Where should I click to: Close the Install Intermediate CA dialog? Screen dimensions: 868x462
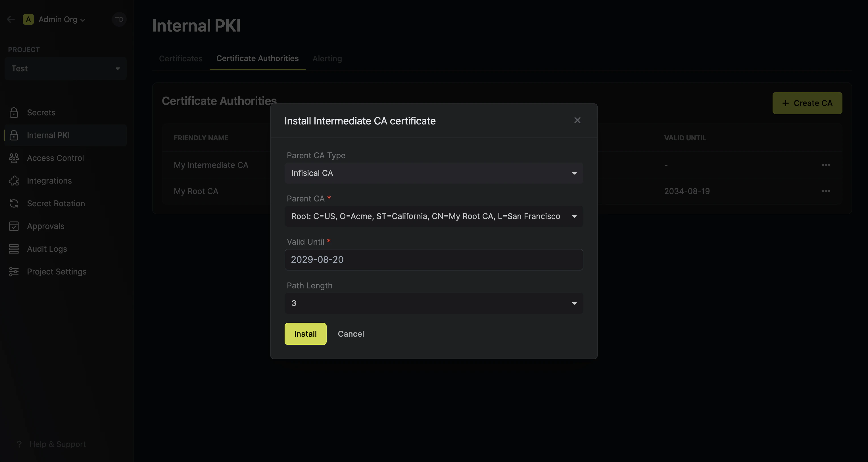coord(577,121)
